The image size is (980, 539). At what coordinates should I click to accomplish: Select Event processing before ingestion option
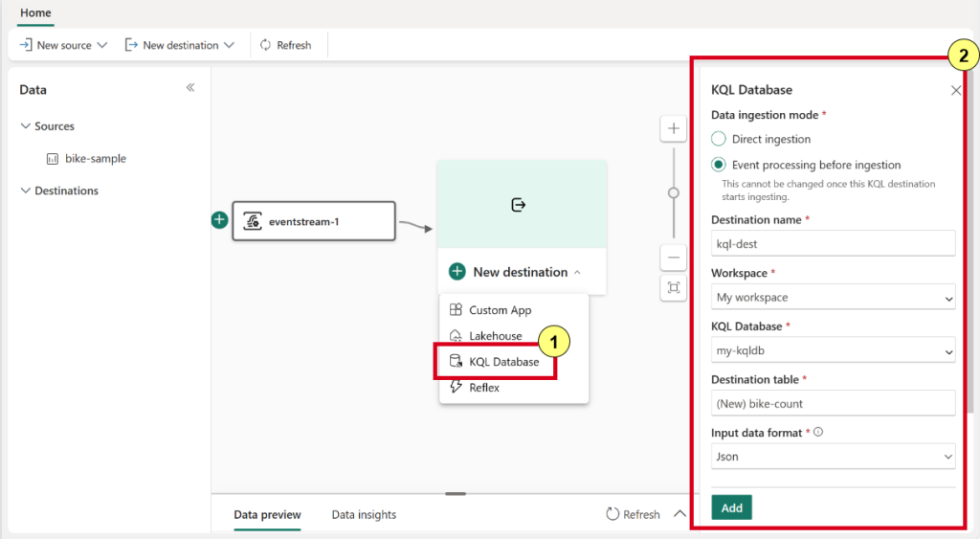(x=718, y=165)
